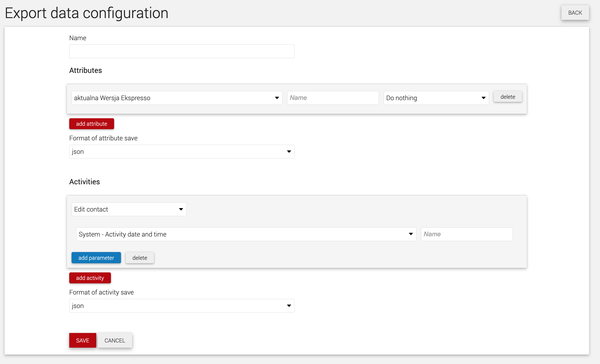The width and height of the screenshot is (600, 364).
Task: Click the BACK button
Action: coord(575,13)
